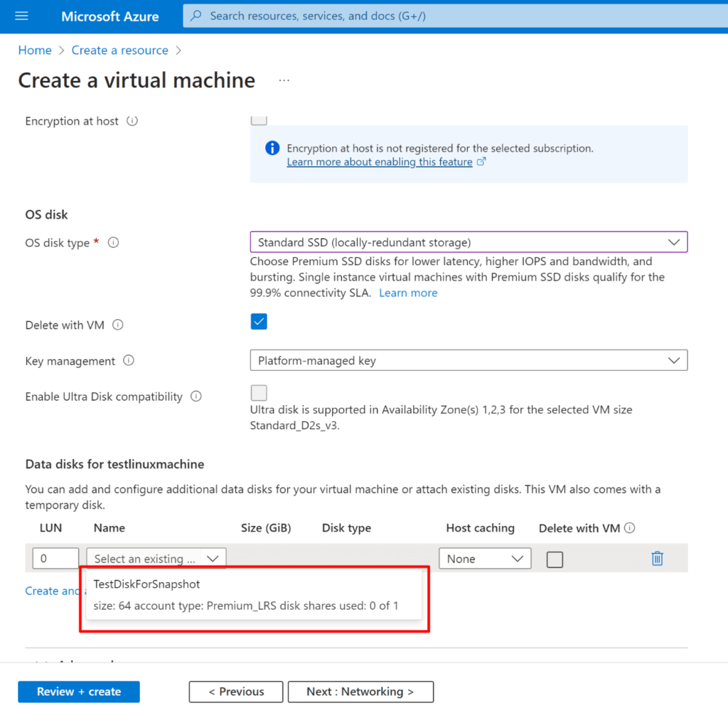
Task: Click the Review + create button
Action: [x=79, y=691]
